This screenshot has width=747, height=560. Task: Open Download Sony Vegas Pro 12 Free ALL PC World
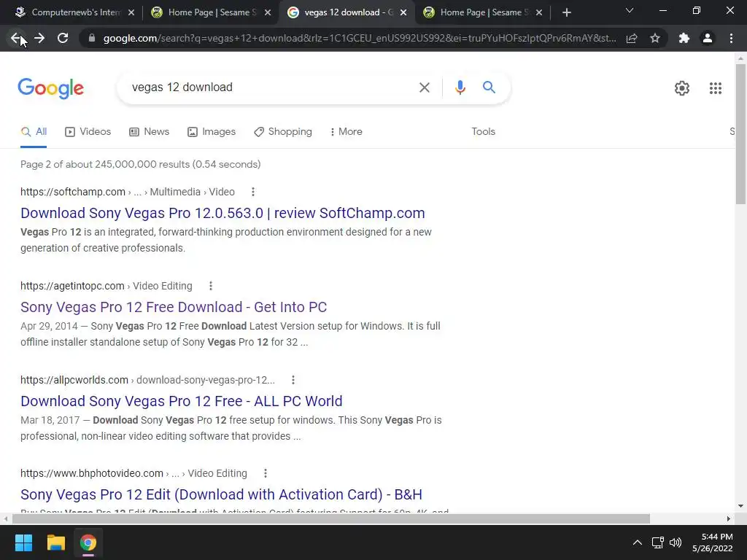coord(181,401)
